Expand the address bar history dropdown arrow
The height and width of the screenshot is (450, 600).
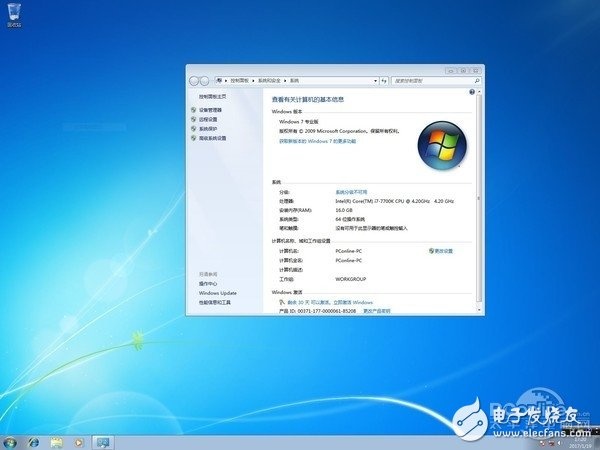(375, 81)
